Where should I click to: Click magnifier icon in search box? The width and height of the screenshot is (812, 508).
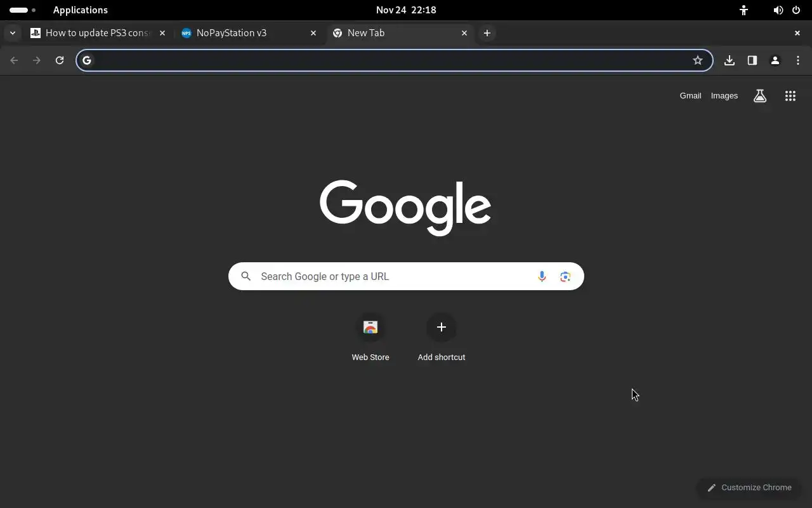pyautogui.click(x=246, y=276)
